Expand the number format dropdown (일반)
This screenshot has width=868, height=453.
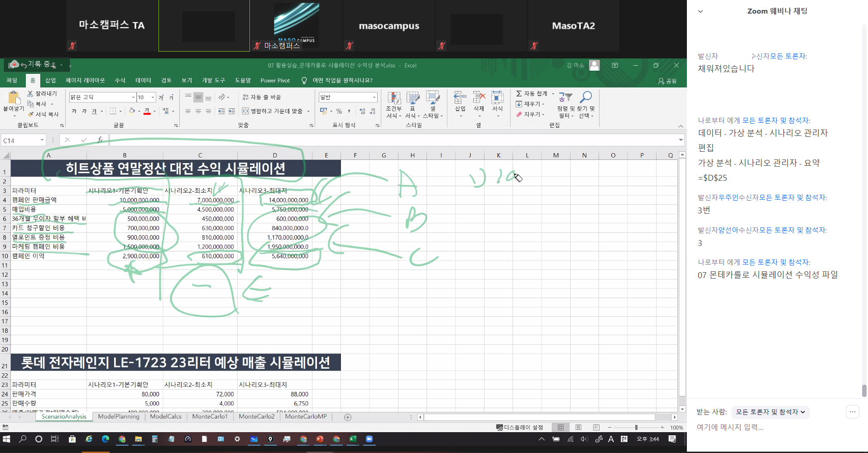[374, 97]
